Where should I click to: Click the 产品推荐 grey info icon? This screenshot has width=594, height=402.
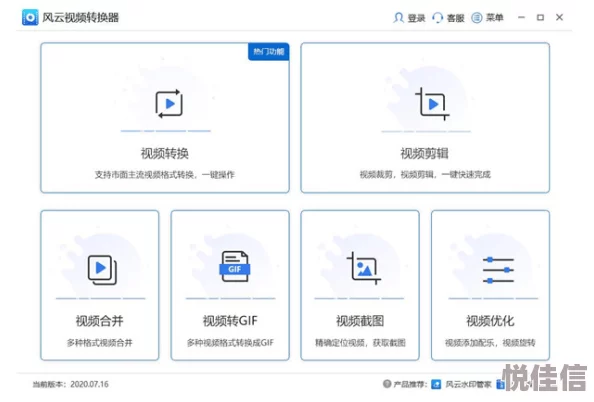(x=387, y=384)
